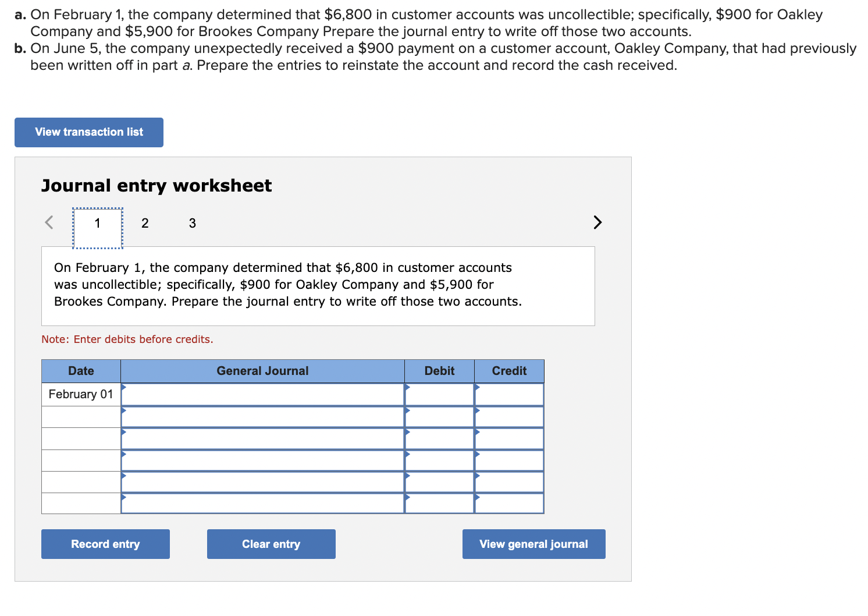Open General Journal account dropdown on February 01 row
This screenshot has width=868, height=616.
(262, 394)
